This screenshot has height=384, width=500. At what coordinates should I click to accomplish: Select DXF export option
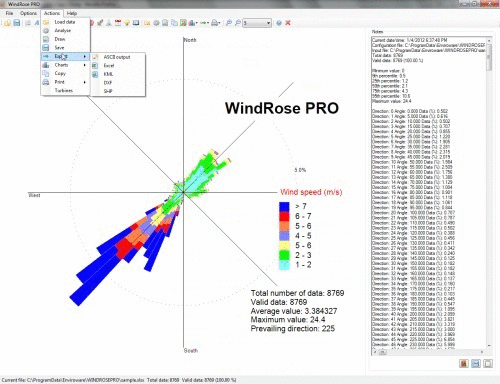coord(118,83)
